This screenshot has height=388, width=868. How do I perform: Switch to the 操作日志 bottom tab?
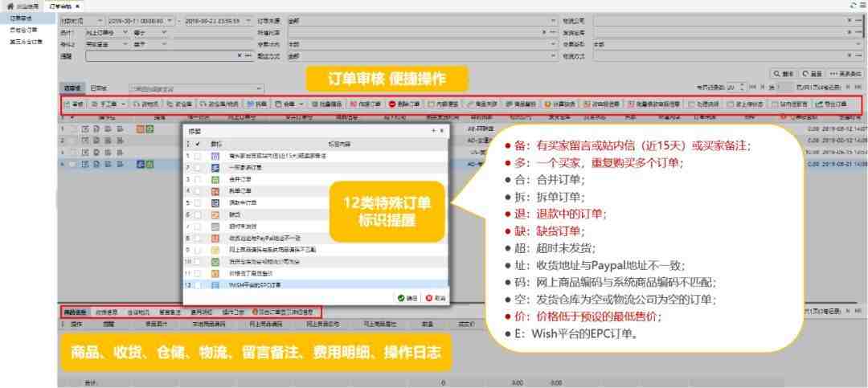[231, 312]
